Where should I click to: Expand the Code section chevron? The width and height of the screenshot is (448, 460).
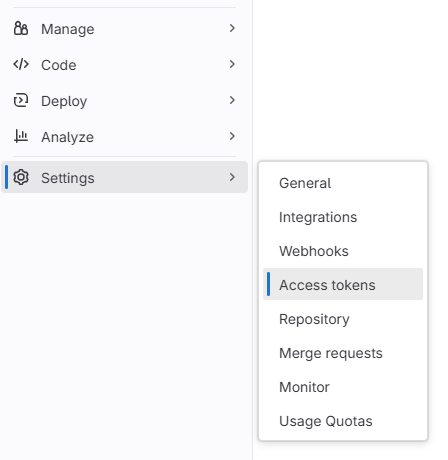[232, 64]
